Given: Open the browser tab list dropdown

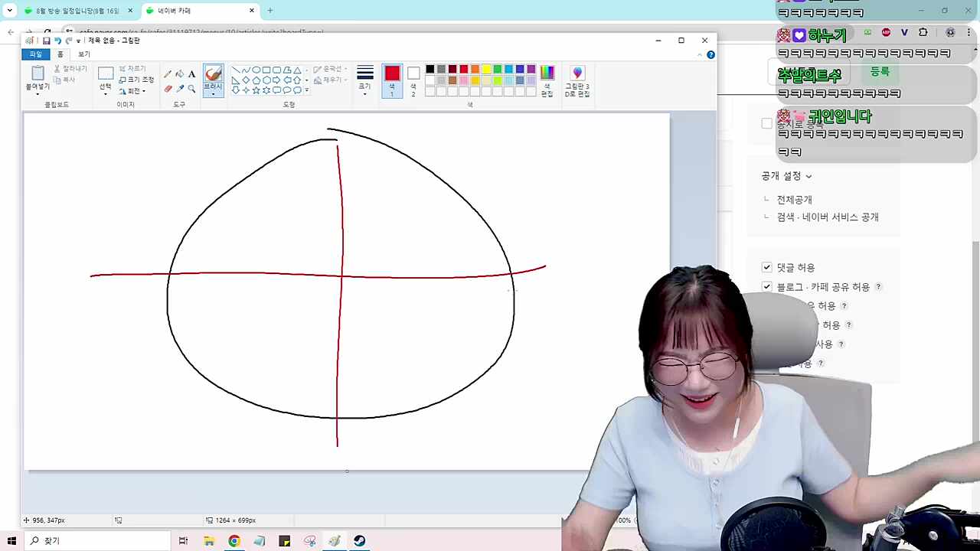Looking at the screenshot, I should [10, 11].
